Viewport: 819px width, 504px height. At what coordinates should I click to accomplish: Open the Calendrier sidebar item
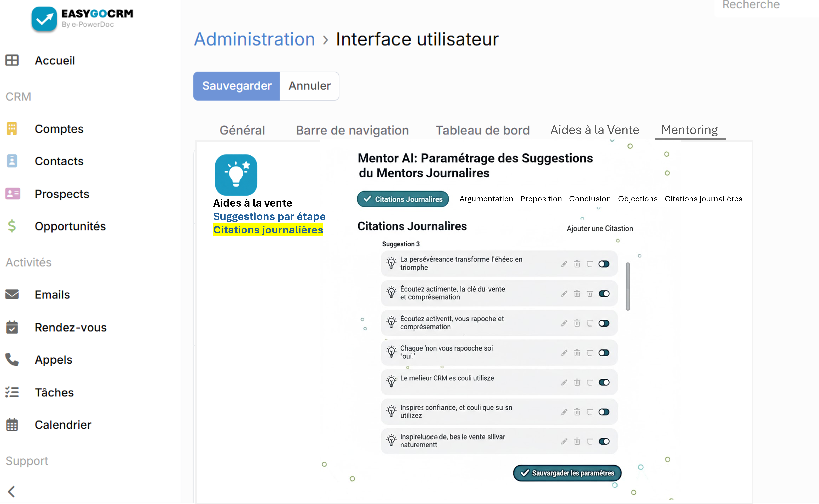pos(63,425)
